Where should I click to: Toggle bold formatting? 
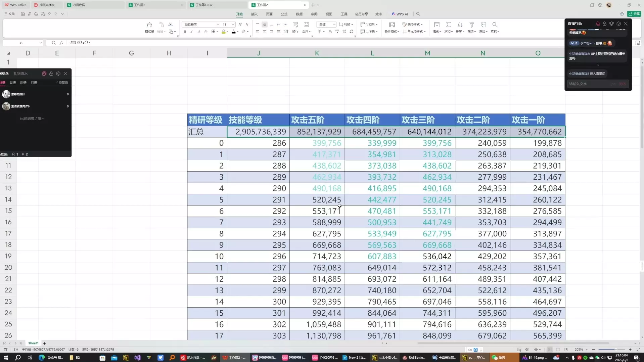[x=185, y=32]
